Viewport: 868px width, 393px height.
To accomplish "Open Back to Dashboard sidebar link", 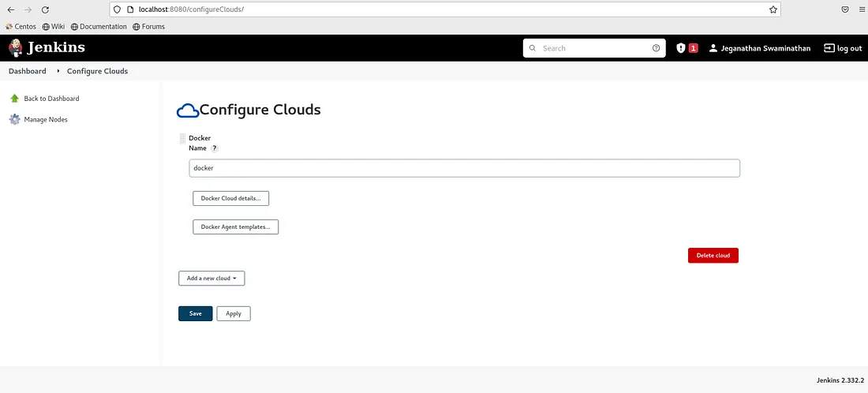I will 51,99.
